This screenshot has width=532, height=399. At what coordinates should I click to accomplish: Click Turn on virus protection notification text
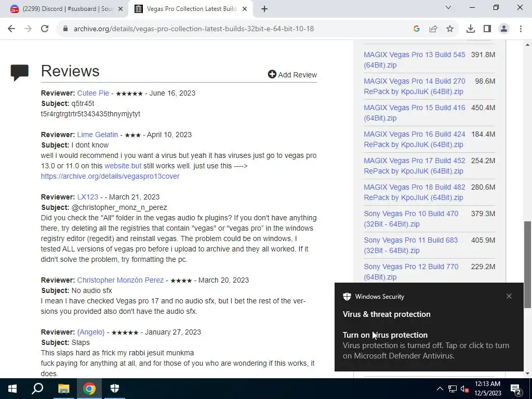pyautogui.click(x=385, y=335)
